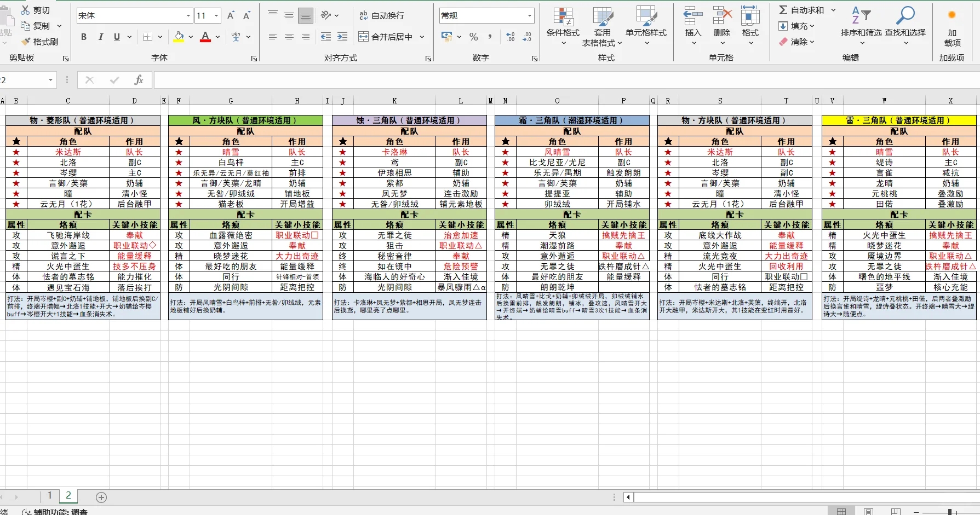Viewport: 980px width, 515px height.
Task: Align cell text right
Action: 306,37
